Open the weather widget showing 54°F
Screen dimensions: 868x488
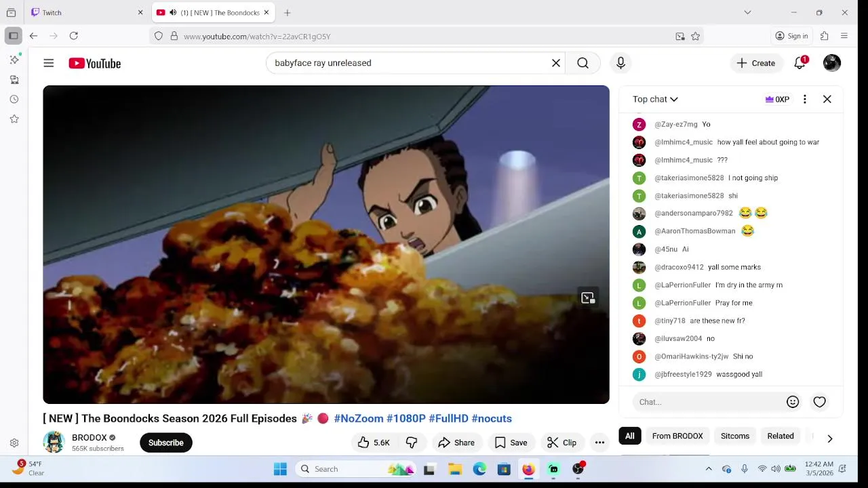[28, 468]
